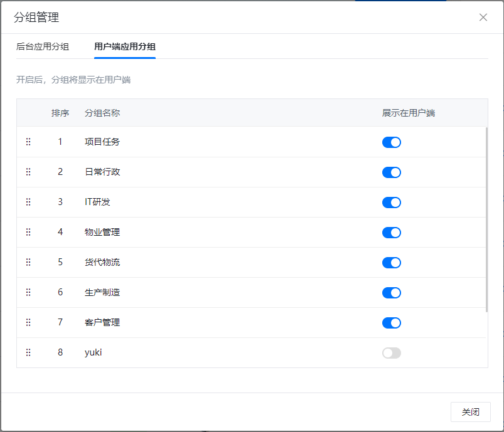Click the group list vertical scrollbar
Screen dimensions: 504x432
coord(486,219)
